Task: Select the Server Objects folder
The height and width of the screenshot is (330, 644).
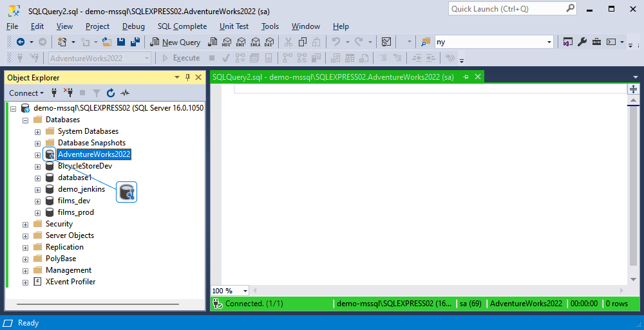Action: click(70, 235)
